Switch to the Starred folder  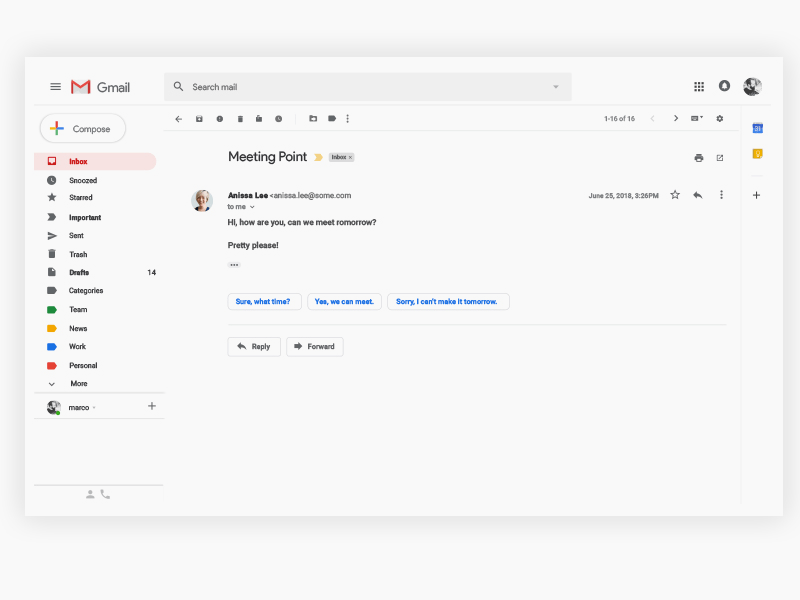coord(79,198)
